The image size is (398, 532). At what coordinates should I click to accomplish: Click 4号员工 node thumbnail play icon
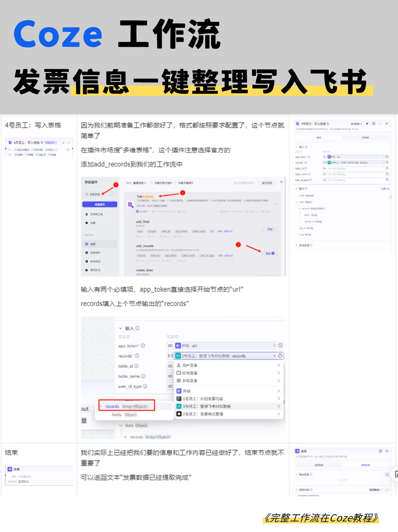[x=63, y=142]
